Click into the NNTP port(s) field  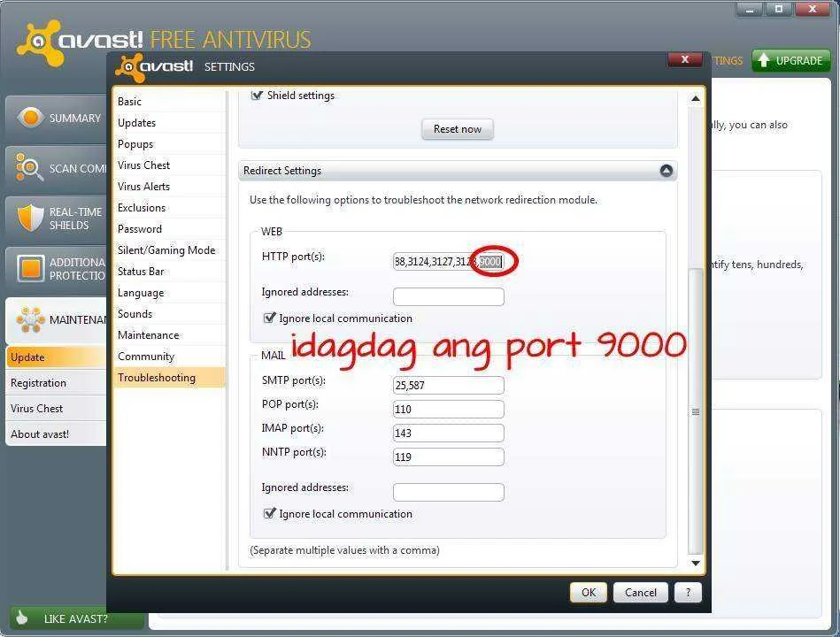[x=449, y=457]
